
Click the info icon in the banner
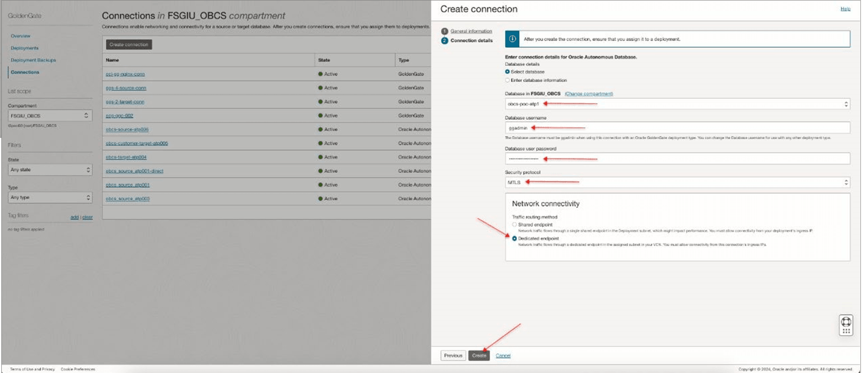(x=512, y=39)
